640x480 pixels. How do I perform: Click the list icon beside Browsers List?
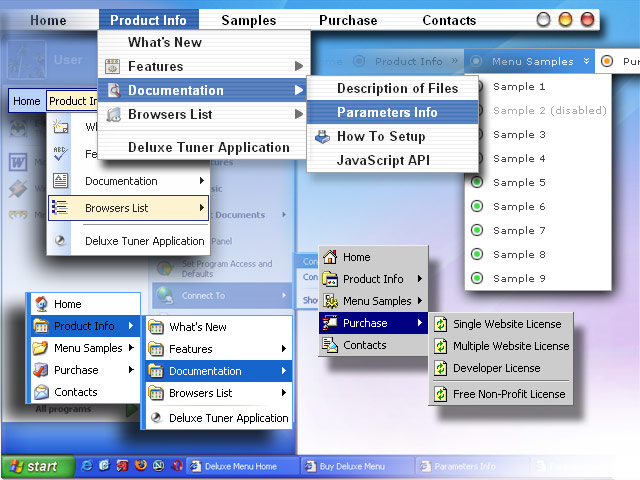tap(60, 208)
